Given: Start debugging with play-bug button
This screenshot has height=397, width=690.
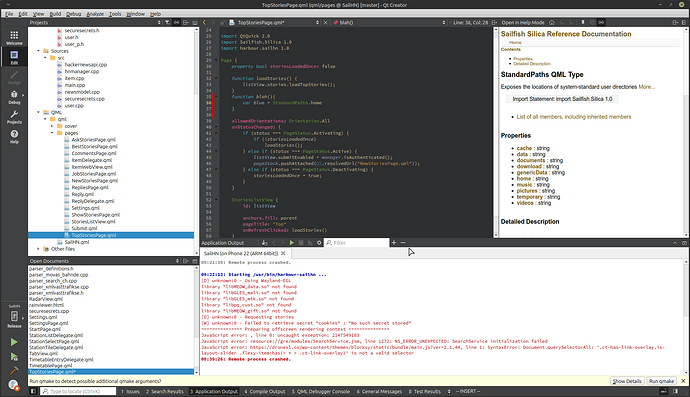Looking at the screenshot, I should [14, 357].
